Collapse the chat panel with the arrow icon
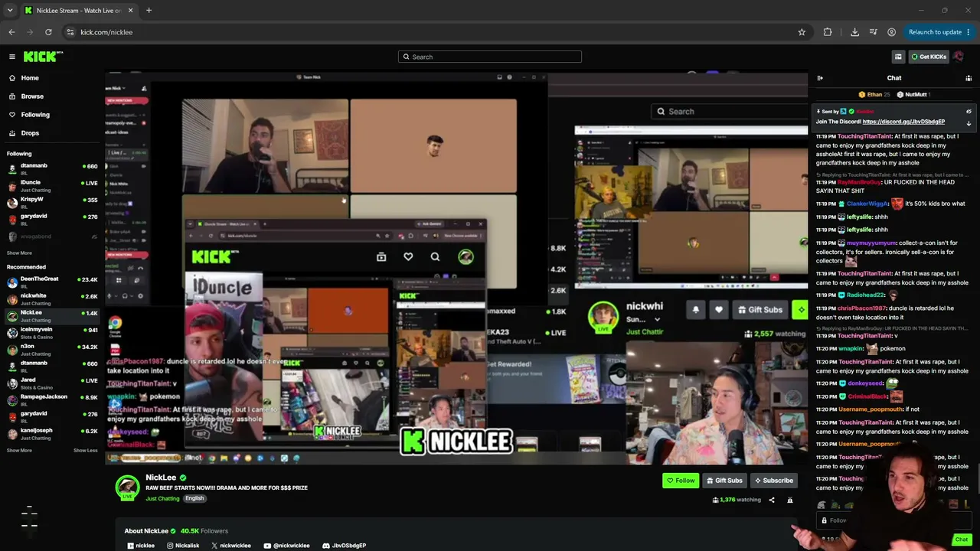The height and width of the screenshot is (551, 980). pyautogui.click(x=820, y=78)
